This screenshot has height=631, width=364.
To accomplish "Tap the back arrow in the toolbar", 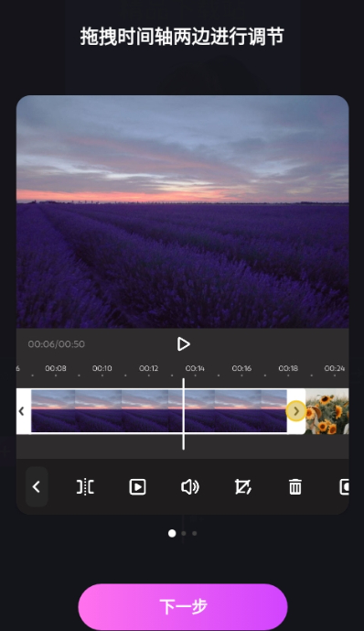I will coord(37,487).
